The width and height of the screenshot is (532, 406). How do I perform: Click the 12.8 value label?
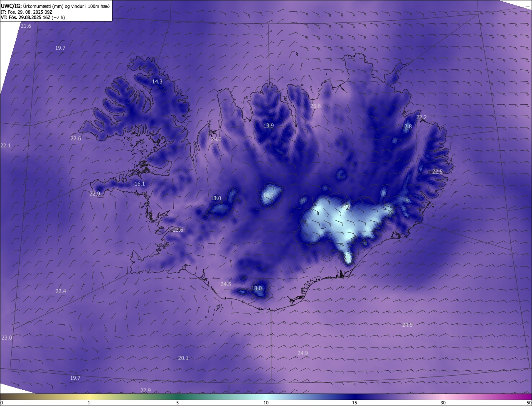406,127
